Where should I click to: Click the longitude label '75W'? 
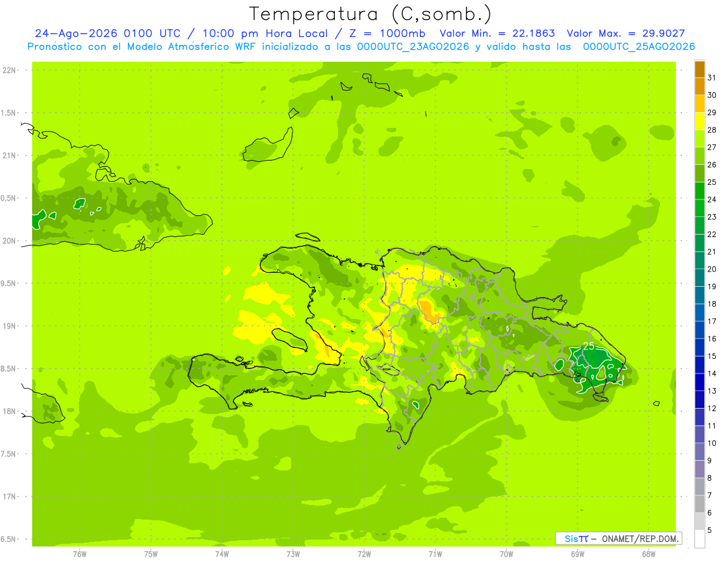click(151, 554)
